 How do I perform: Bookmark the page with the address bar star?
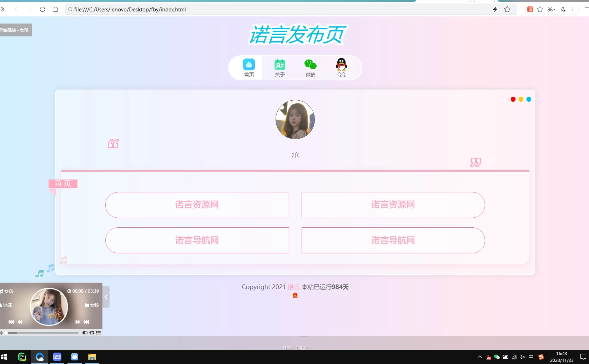(507, 9)
